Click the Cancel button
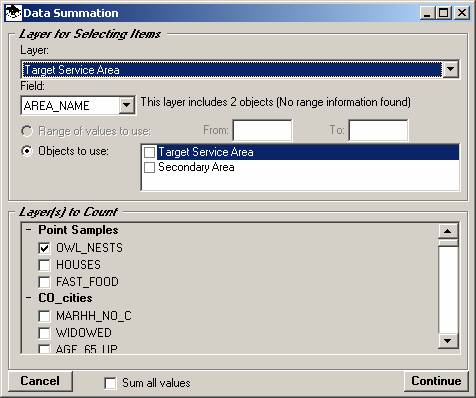This screenshot has width=476, height=398. coord(40,381)
